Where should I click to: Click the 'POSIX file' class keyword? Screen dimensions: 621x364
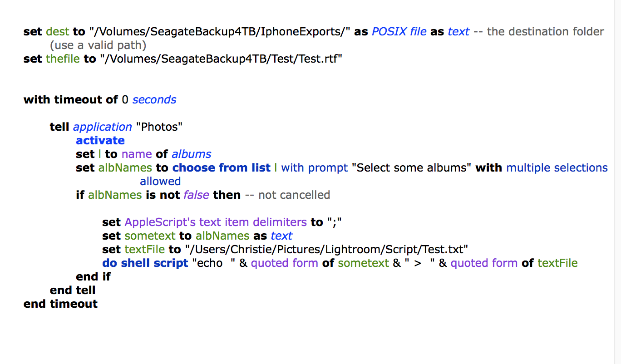click(x=399, y=32)
